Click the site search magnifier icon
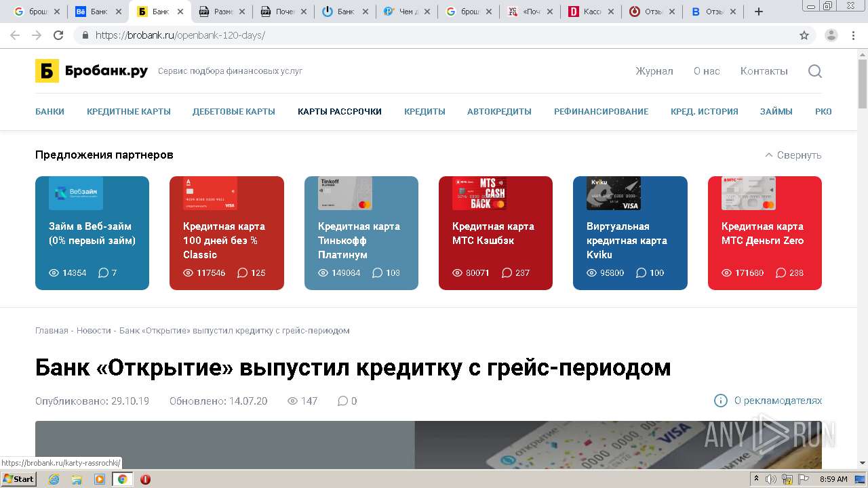Viewport: 868px width, 488px height. [x=815, y=71]
